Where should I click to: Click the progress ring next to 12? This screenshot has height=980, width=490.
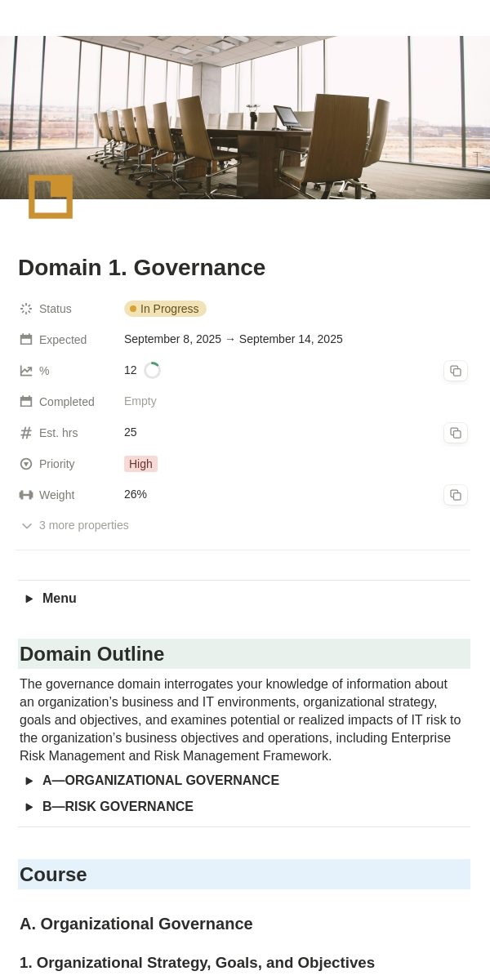tap(152, 371)
